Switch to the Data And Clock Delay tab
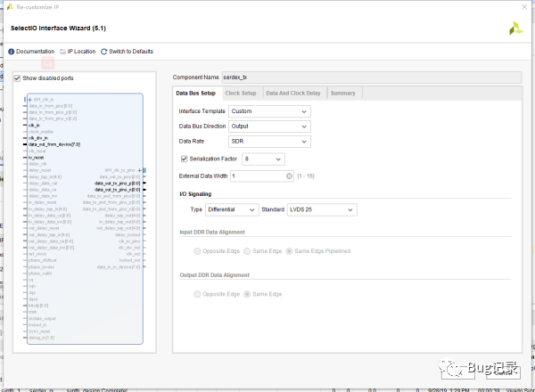The height and width of the screenshot is (392, 535). click(x=293, y=94)
